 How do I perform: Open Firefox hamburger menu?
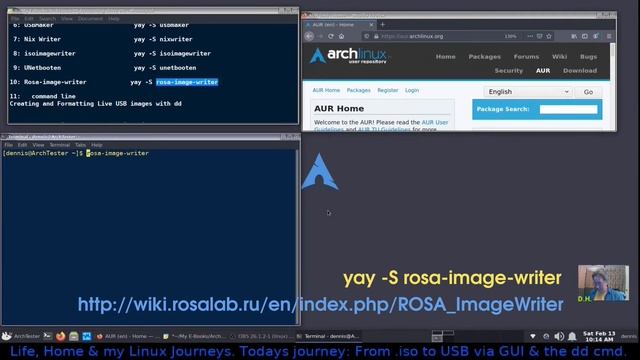point(609,36)
